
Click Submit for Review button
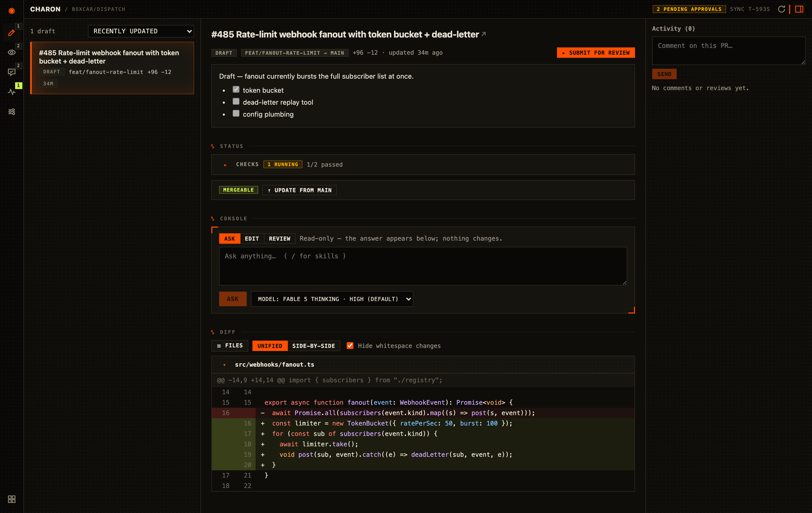pyautogui.click(x=595, y=53)
